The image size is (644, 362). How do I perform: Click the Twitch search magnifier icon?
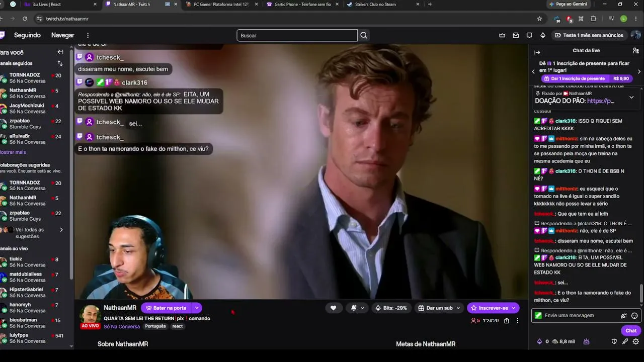coord(364,35)
